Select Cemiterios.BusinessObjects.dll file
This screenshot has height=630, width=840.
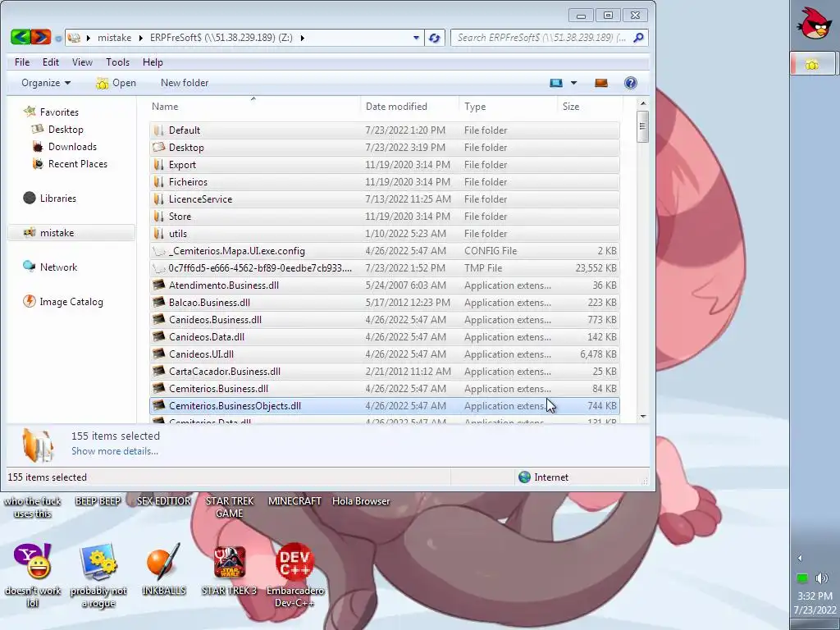tap(385, 405)
